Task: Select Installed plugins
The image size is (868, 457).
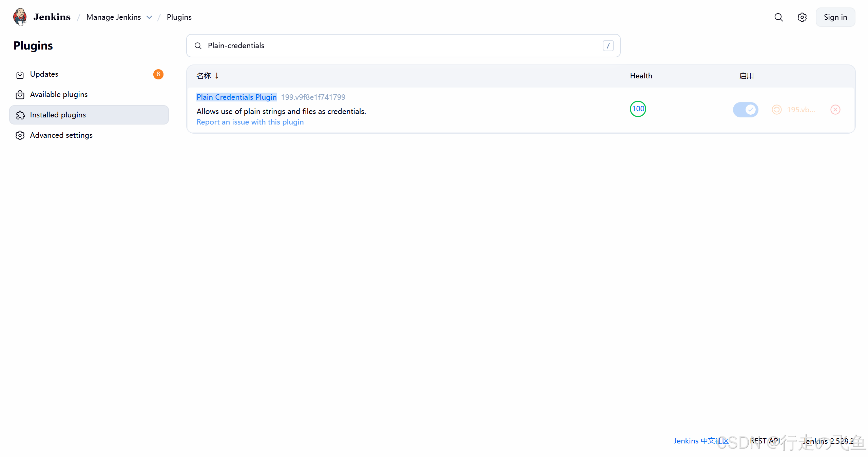Action: pos(89,115)
